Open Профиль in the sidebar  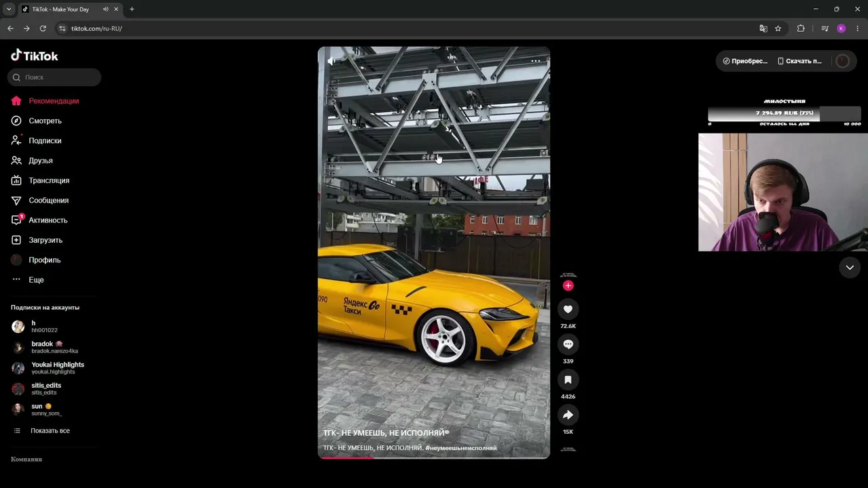[35, 260]
